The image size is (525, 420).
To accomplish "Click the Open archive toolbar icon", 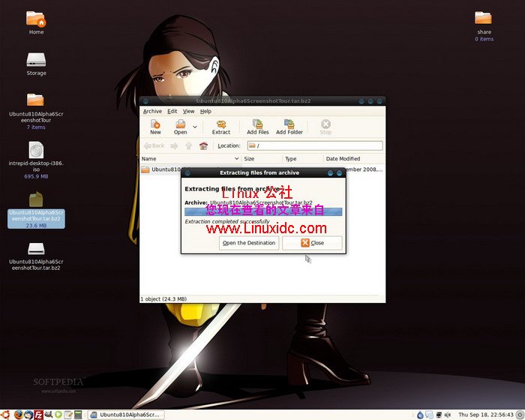I will pyautogui.click(x=181, y=127).
